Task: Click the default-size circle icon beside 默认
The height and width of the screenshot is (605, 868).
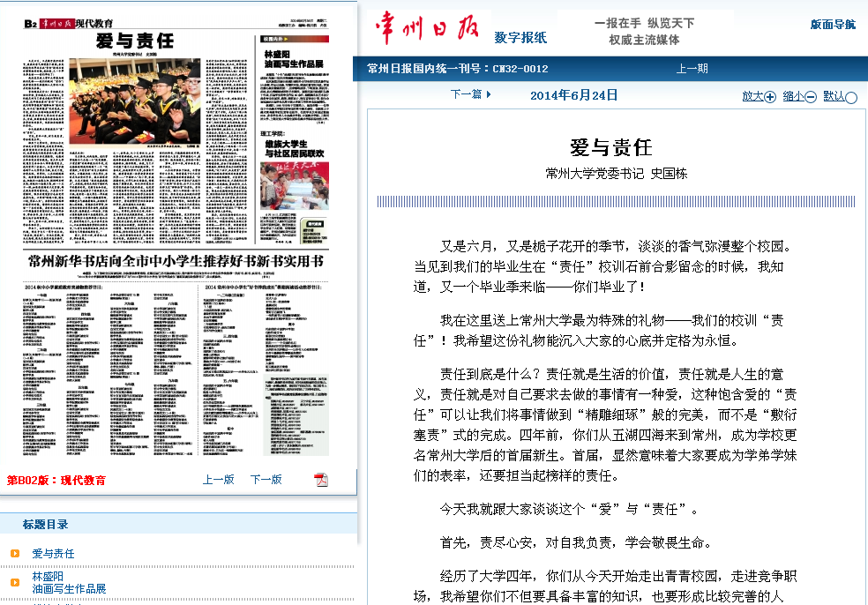Action: 851,97
